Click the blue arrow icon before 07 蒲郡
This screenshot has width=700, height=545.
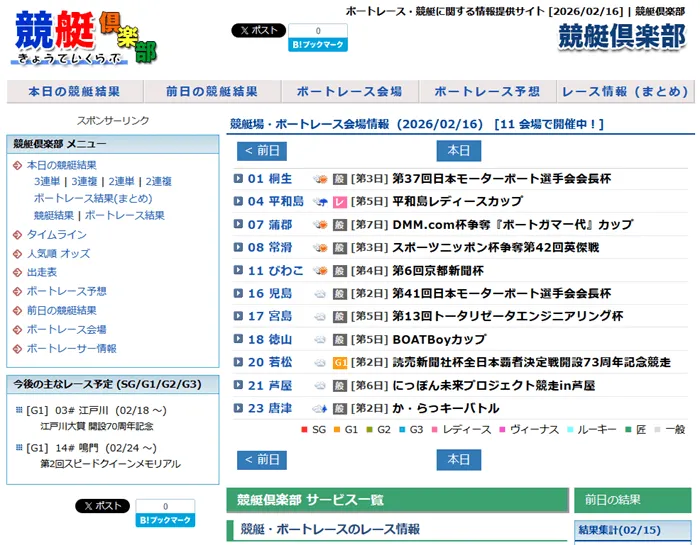[x=238, y=225]
